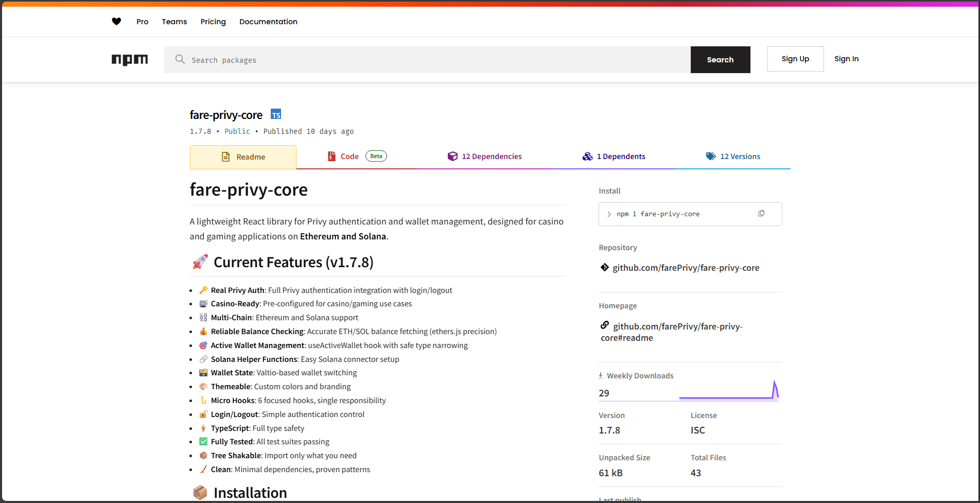Screen dimensions: 980x503
Task: Click the Beta badge on Code tab
Action: pyautogui.click(x=376, y=156)
